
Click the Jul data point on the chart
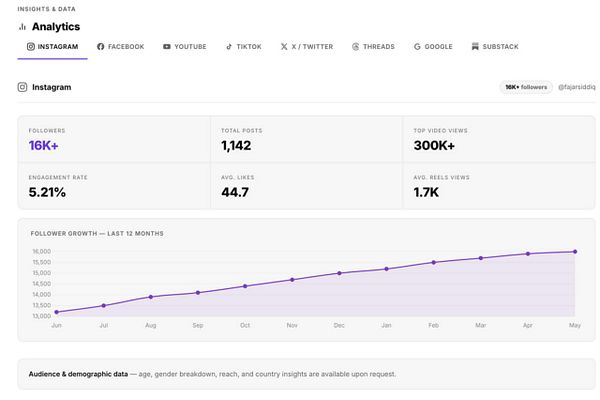[x=104, y=306]
